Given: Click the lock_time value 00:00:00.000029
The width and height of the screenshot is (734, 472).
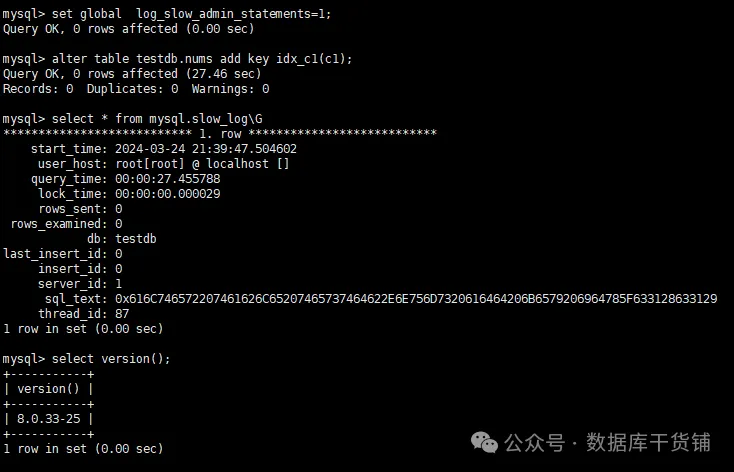Looking at the screenshot, I should (x=168, y=194).
